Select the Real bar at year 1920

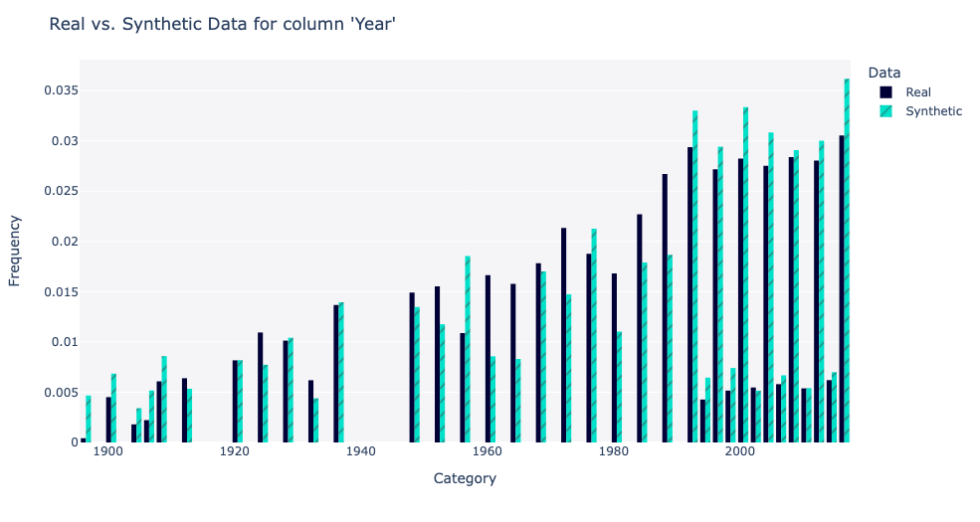click(x=235, y=401)
